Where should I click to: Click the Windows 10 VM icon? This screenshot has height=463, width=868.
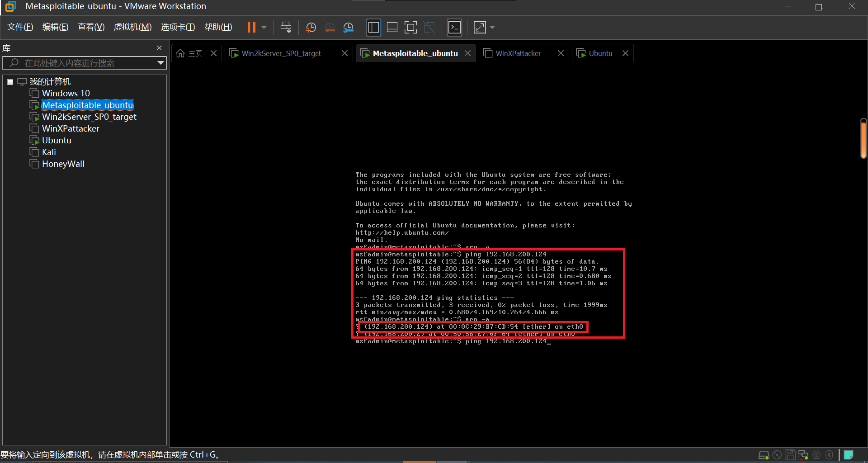point(34,93)
